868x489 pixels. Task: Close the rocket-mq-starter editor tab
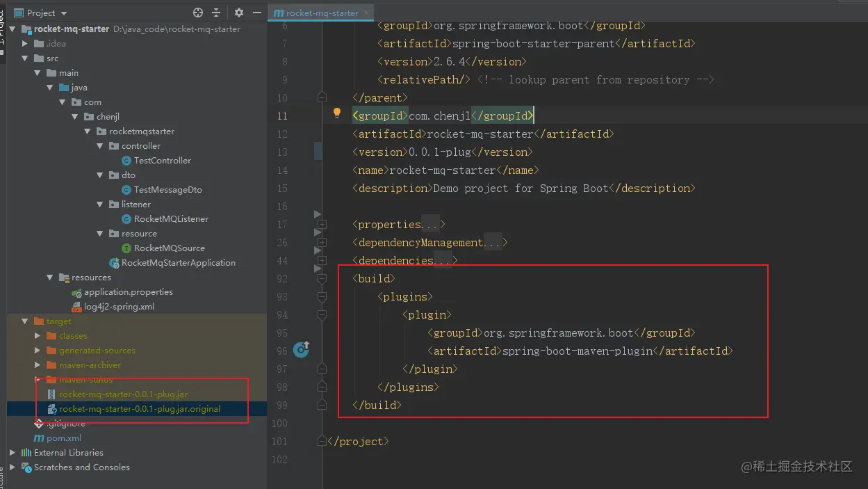pyautogui.click(x=366, y=13)
